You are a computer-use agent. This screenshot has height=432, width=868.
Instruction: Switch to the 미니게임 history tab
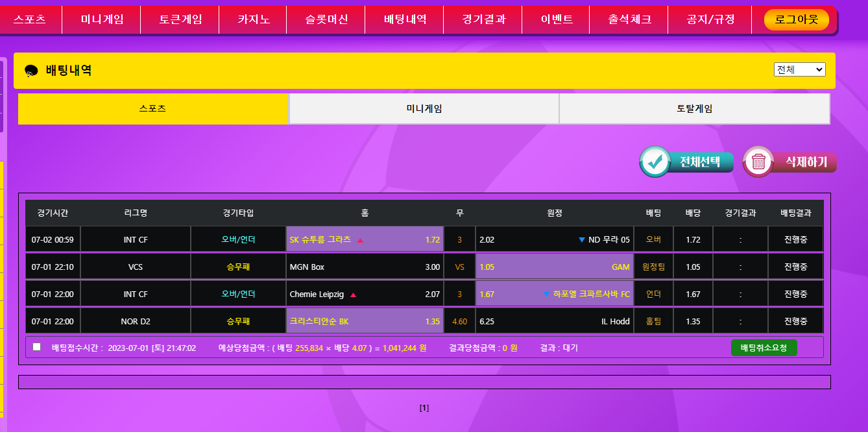[x=424, y=109]
